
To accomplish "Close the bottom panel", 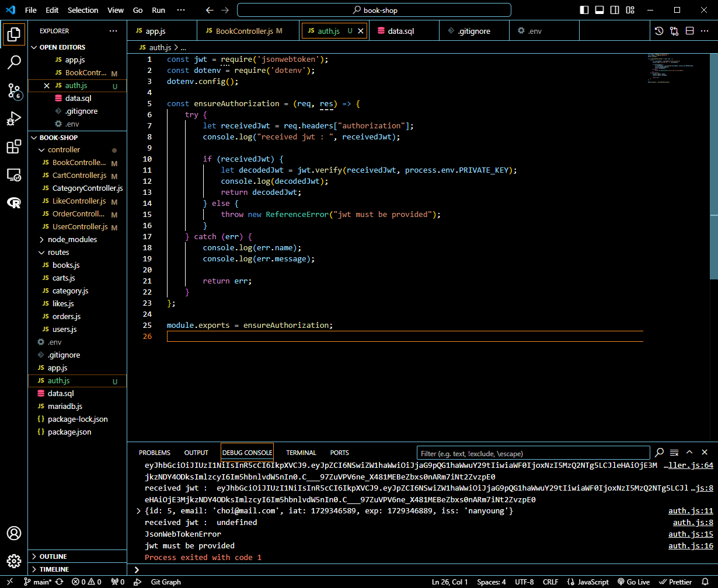I will click(705, 452).
